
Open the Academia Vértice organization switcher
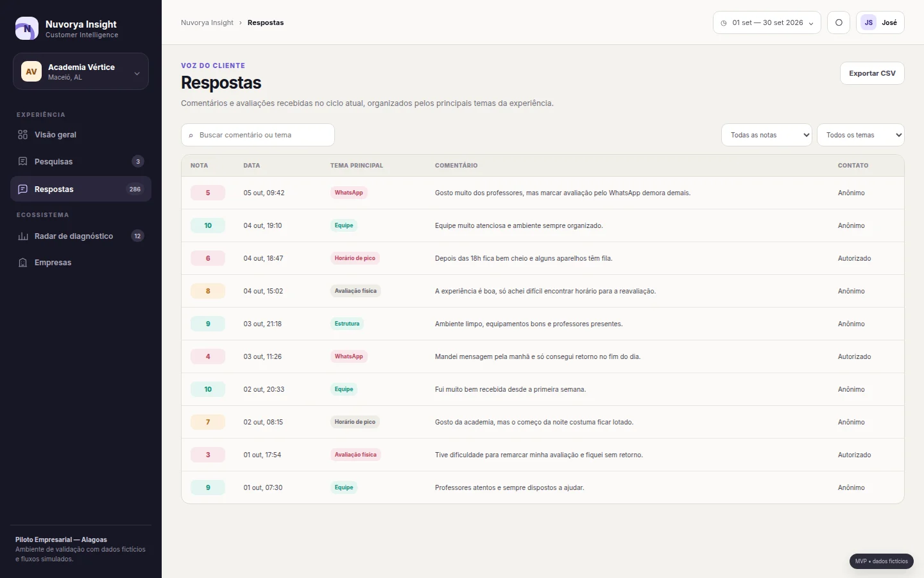(81, 71)
